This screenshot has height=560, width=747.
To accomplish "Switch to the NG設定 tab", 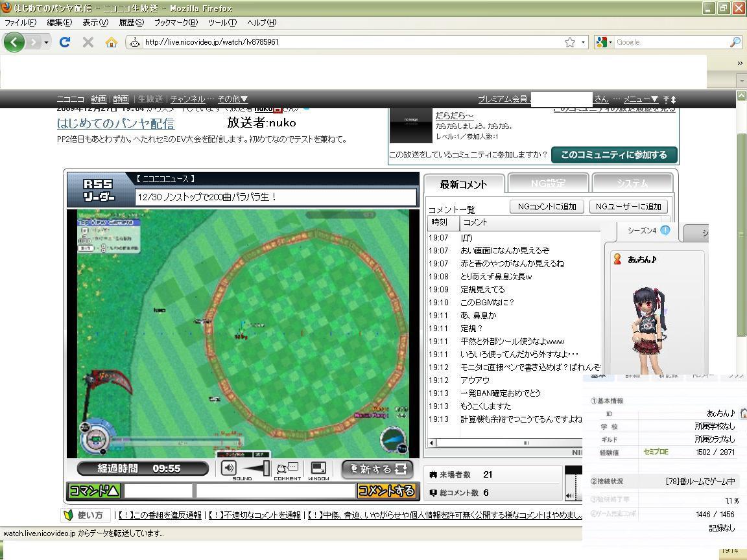I will 548,183.
